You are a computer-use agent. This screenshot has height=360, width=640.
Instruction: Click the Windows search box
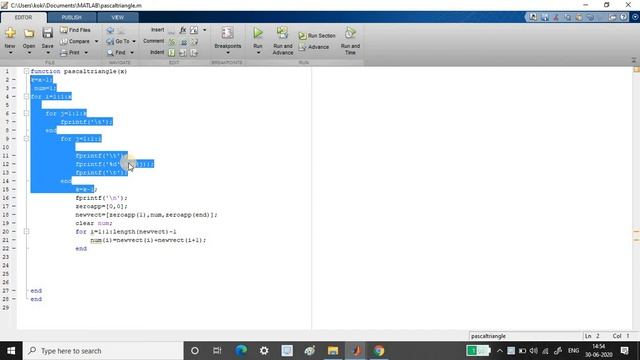[x=103, y=351]
